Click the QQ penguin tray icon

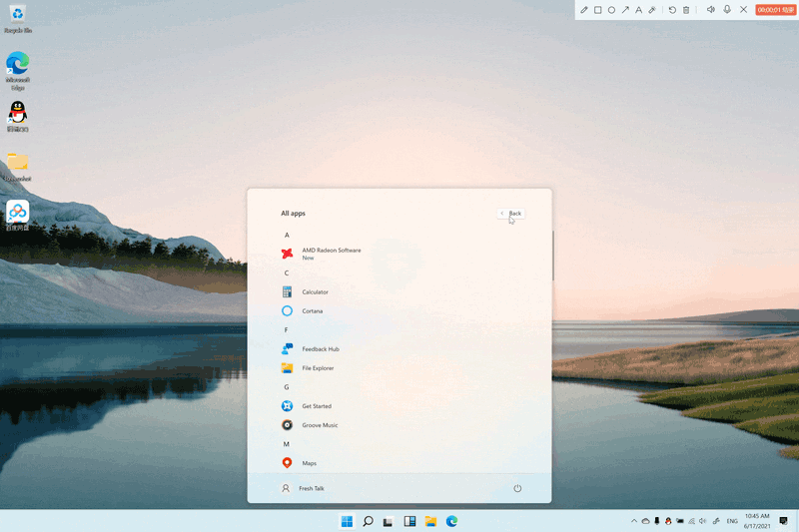(668, 521)
